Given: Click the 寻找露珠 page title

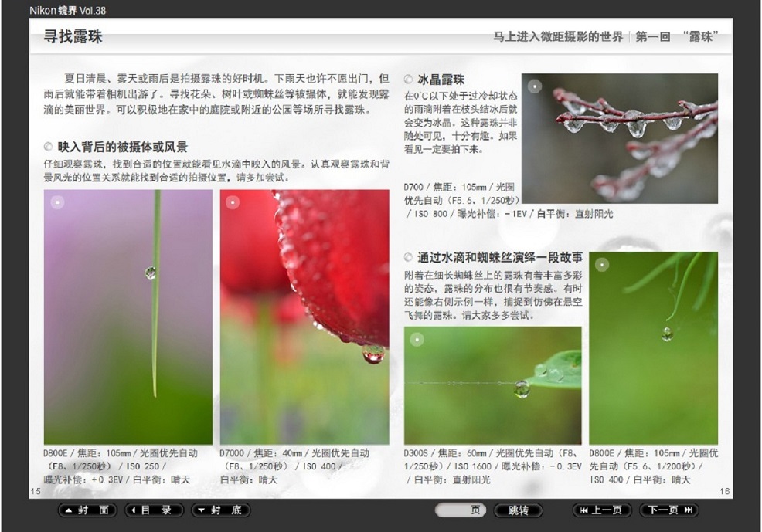Looking at the screenshot, I should [x=73, y=37].
